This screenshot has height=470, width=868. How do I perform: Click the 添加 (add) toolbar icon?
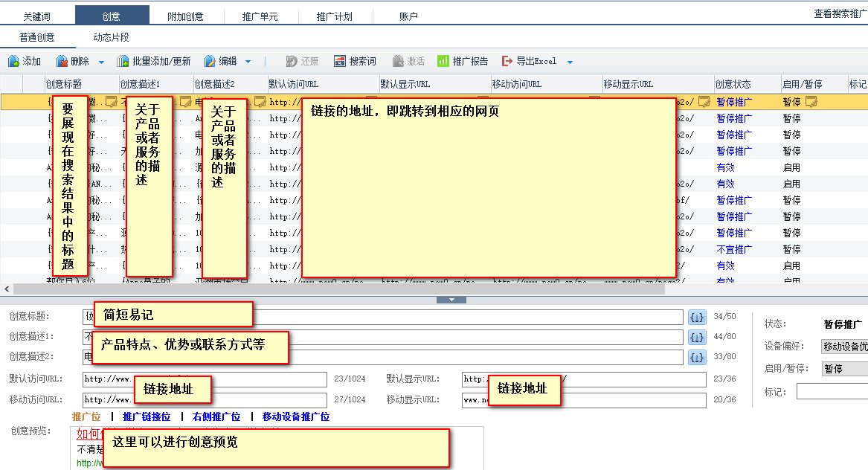point(13,61)
